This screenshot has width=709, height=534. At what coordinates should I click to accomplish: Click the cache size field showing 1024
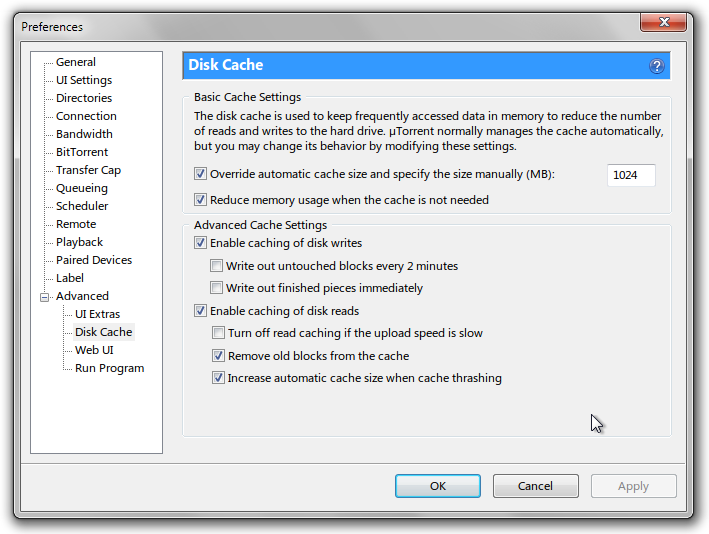point(631,175)
